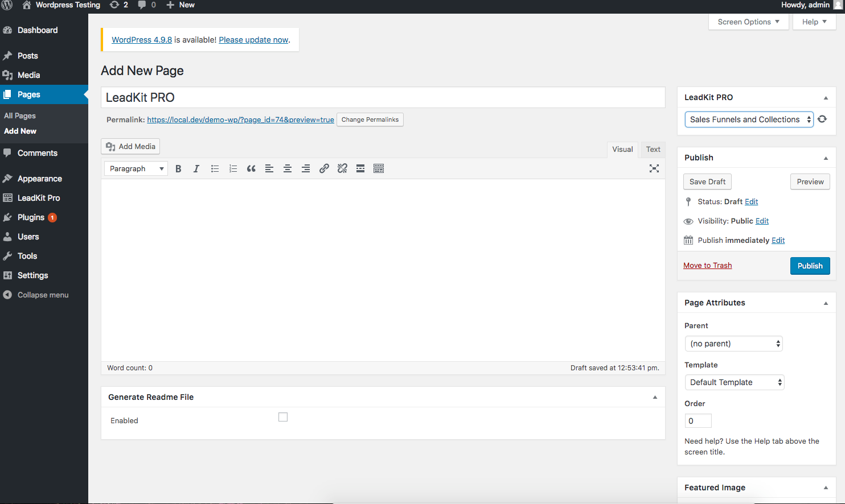Align text right
The height and width of the screenshot is (504, 845).
(306, 168)
